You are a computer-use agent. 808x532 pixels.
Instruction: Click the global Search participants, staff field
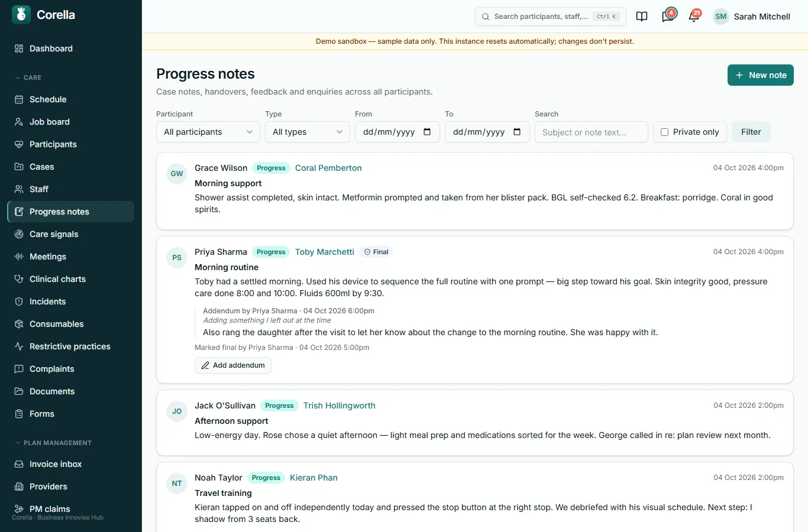tap(550, 17)
